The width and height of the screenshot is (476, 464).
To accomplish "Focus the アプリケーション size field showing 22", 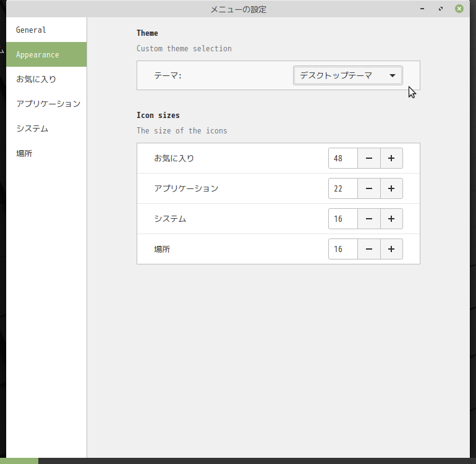I will pos(343,188).
